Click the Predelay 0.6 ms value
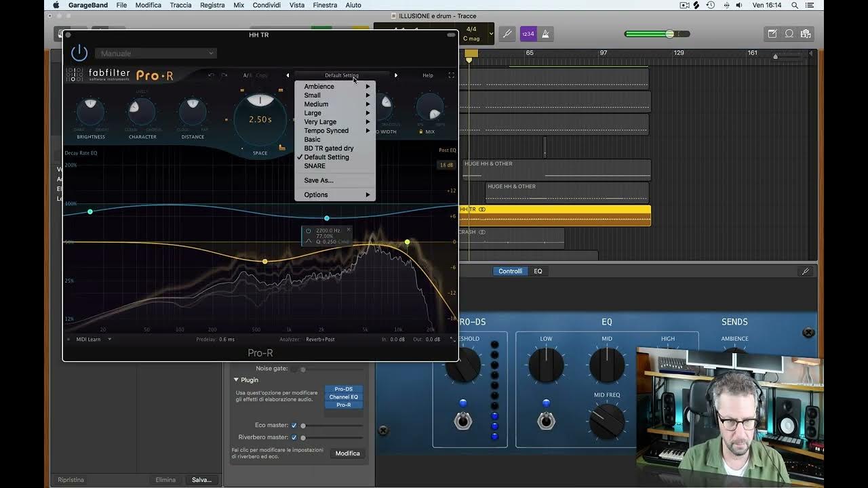Image resolution: width=868 pixels, height=488 pixels. (227, 339)
